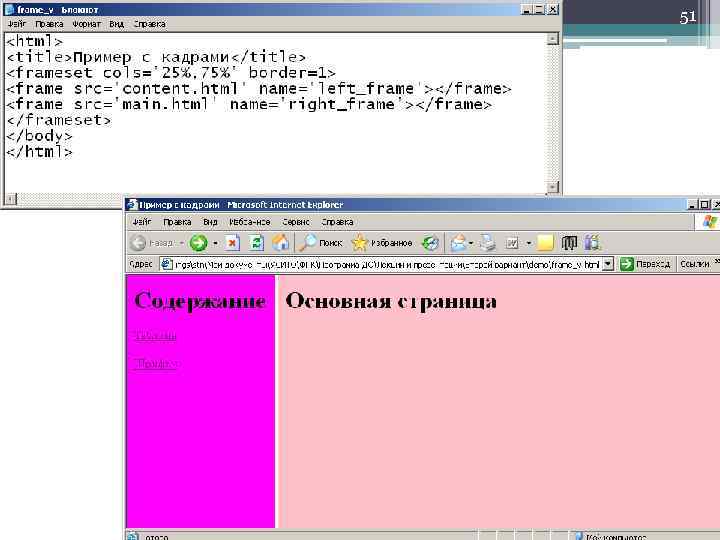This screenshot has width=720, height=540.
Task: Open the Сервис menu in Internet Explorer
Action: coord(296,222)
